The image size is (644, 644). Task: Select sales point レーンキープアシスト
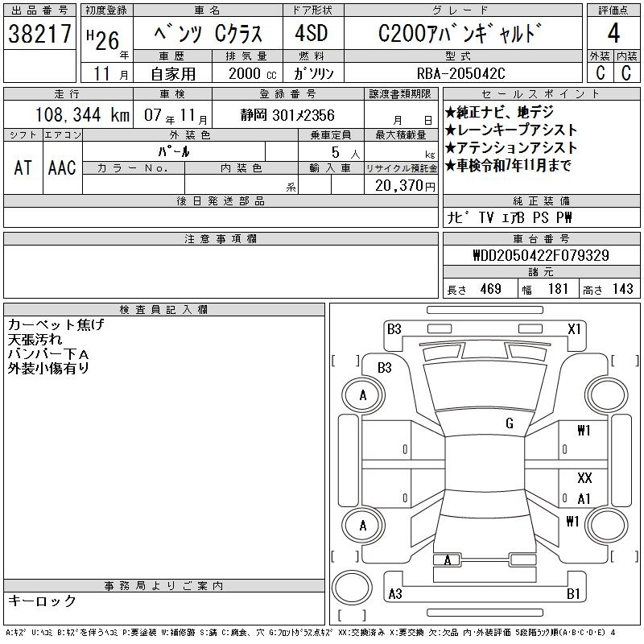click(511, 130)
